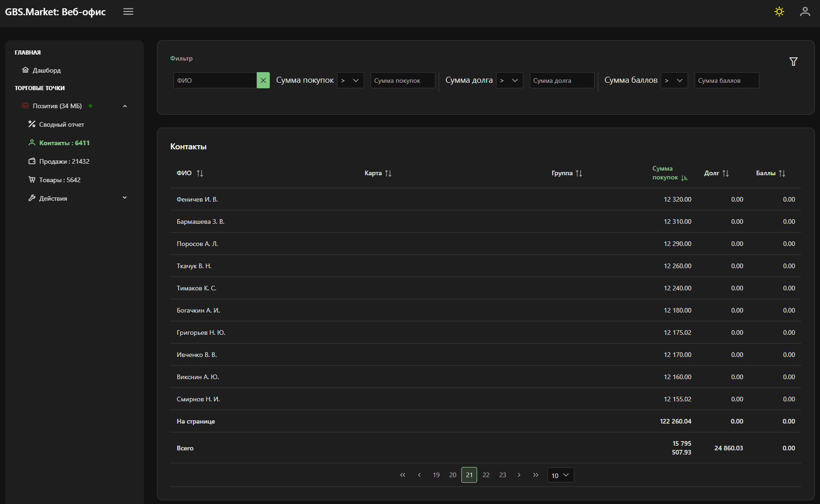Open Сумма покупок comparison operator dropdown

350,80
